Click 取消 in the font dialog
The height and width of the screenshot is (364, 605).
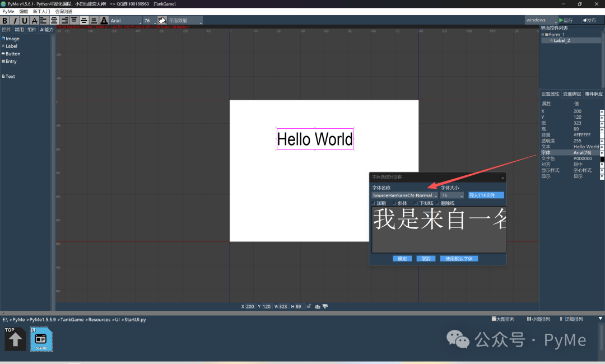pyautogui.click(x=426, y=259)
